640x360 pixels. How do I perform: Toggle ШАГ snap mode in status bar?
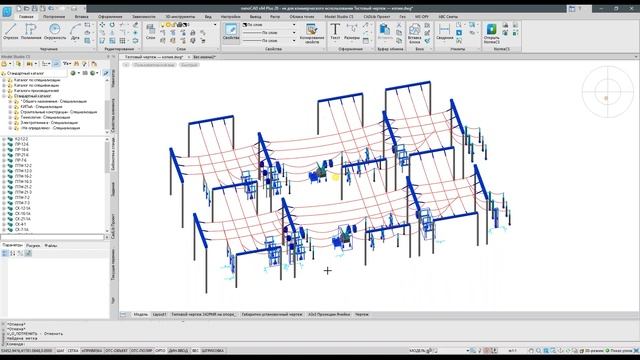tap(60, 351)
